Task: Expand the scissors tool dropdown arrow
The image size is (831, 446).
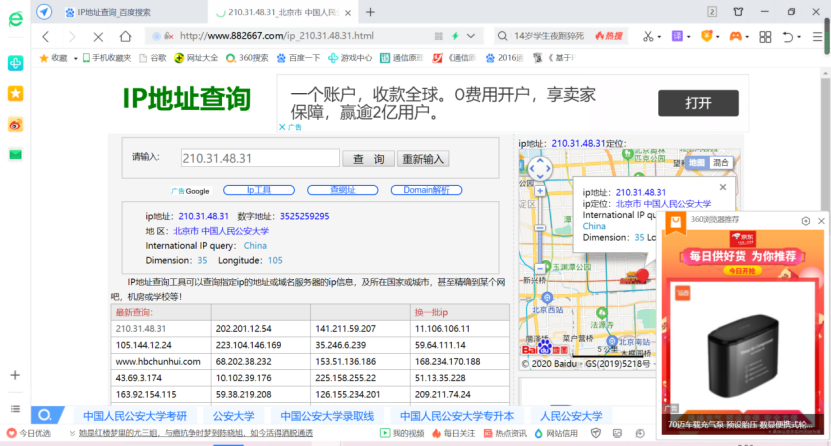Action: point(659,37)
